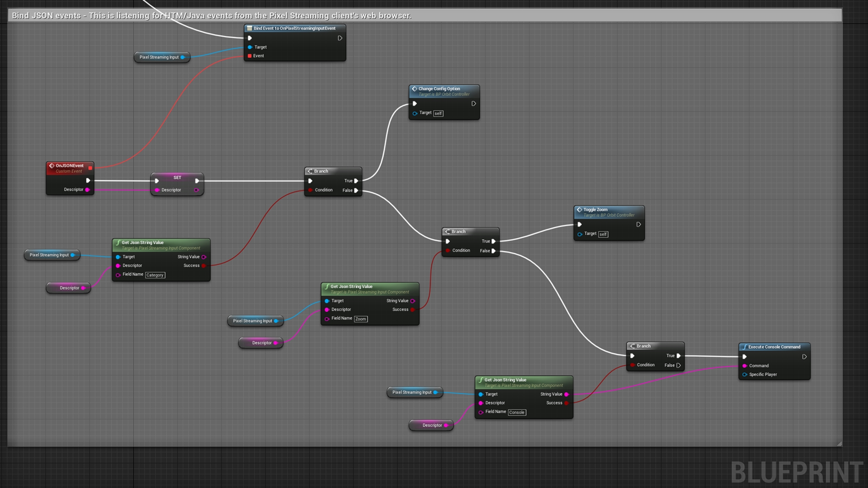This screenshot has width=868, height=488.
Task: Click the diamond icon on Change Config Option node
Action: point(415,89)
